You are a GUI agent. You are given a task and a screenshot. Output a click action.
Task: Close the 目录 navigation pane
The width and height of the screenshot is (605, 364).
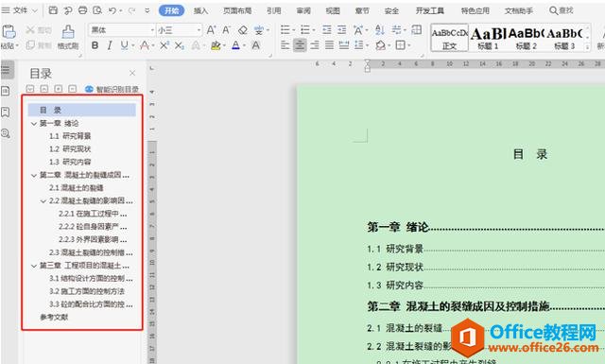click(x=132, y=73)
